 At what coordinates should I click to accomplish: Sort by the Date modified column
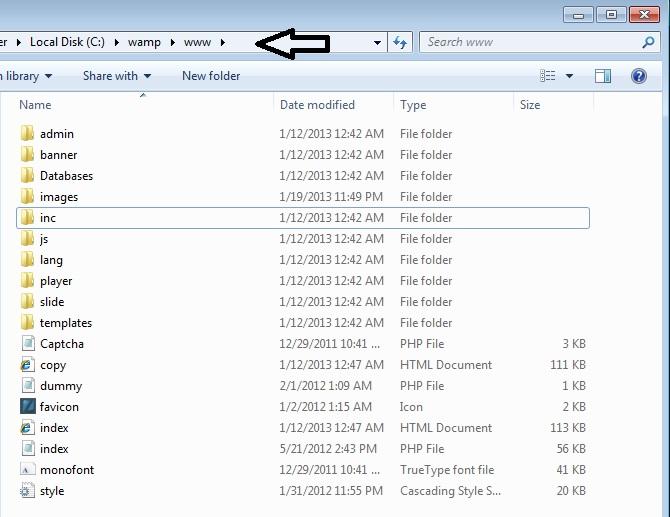click(x=317, y=105)
